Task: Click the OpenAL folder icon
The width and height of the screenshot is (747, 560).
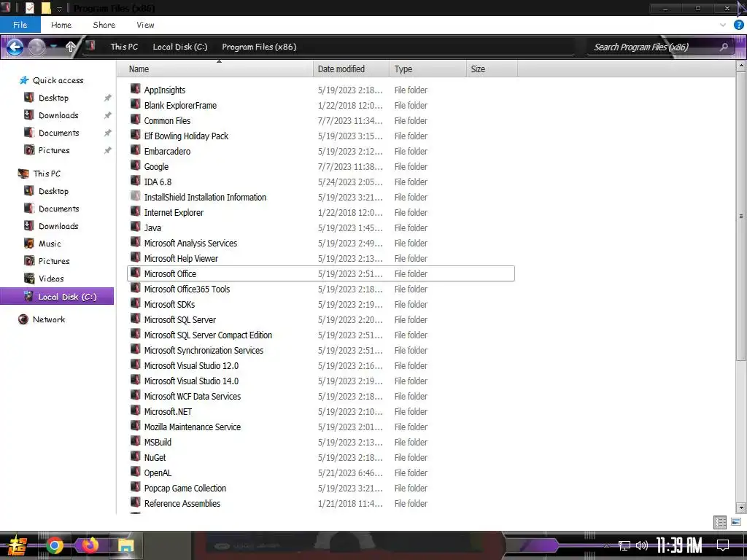Action: tap(135, 472)
